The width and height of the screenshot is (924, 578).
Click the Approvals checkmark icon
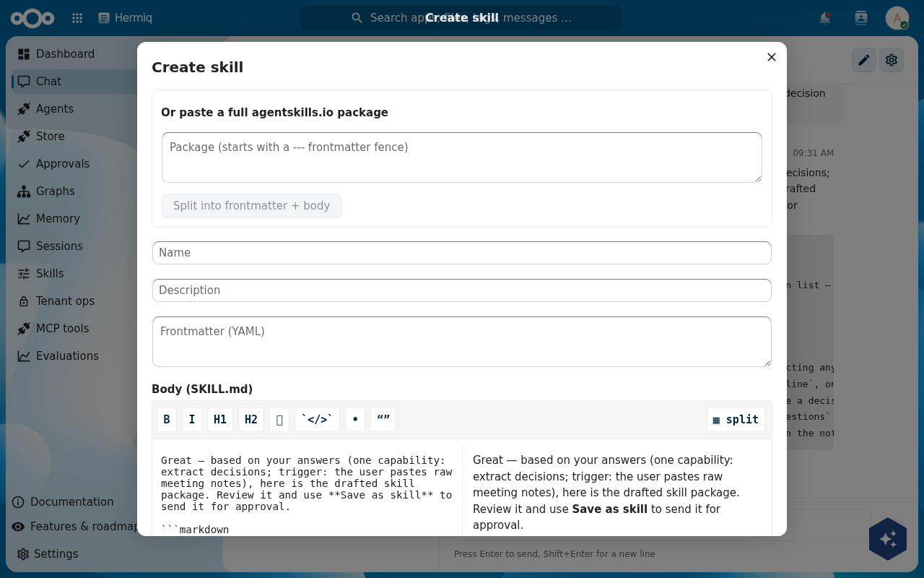coord(24,164)
